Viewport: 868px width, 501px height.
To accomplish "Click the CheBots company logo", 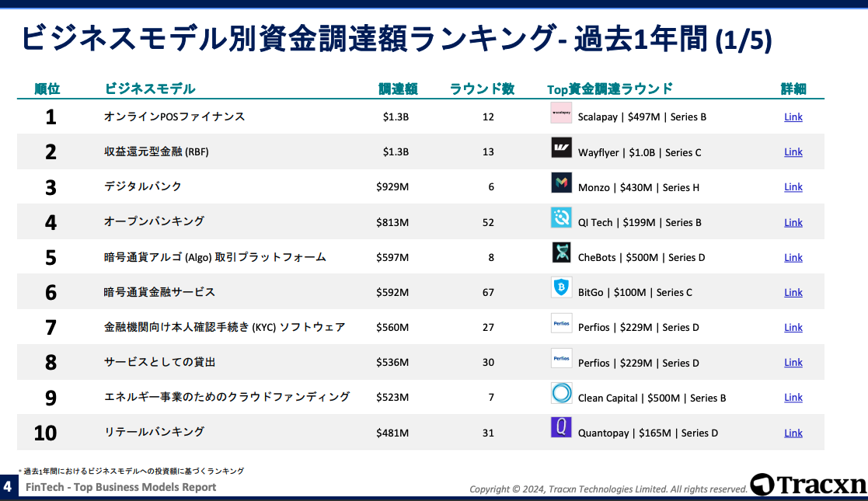I will 561,253.
